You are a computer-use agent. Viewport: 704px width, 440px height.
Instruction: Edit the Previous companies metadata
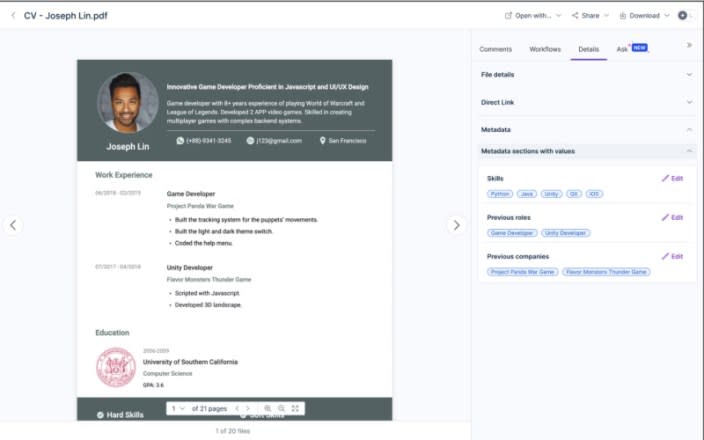point(672,256)
